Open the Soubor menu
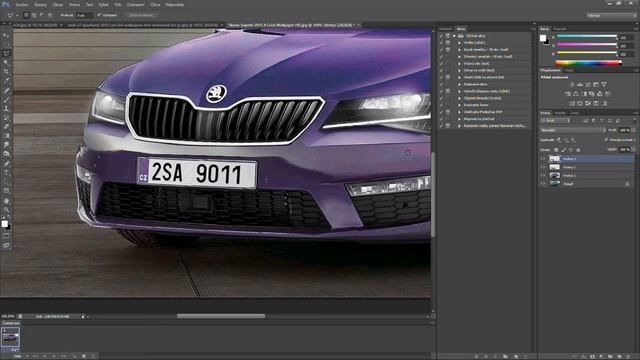The width and height of the screenshot is (640, 360). (22, 5)
